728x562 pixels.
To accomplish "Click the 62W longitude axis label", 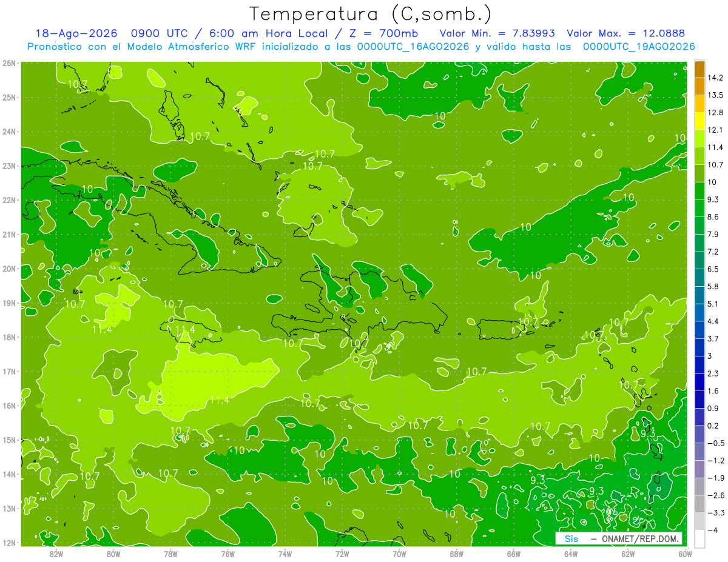I will pos(628,554).
